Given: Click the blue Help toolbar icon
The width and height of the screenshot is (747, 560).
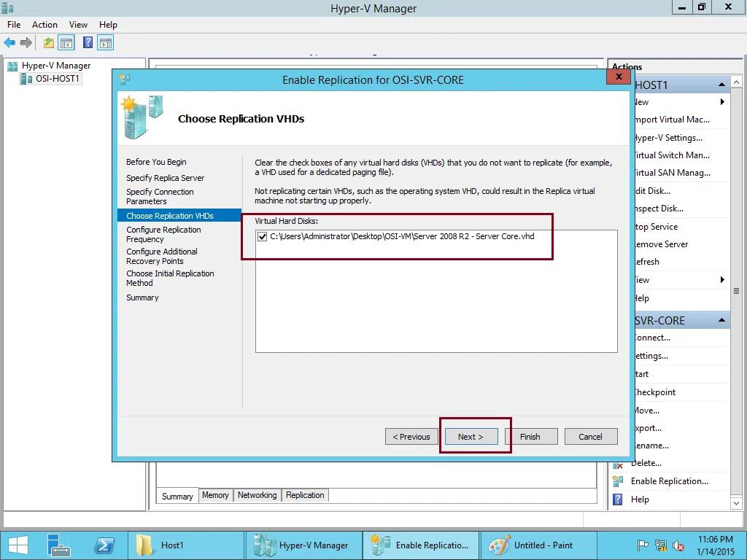Looking at the screenshot, I should [88, 42].
